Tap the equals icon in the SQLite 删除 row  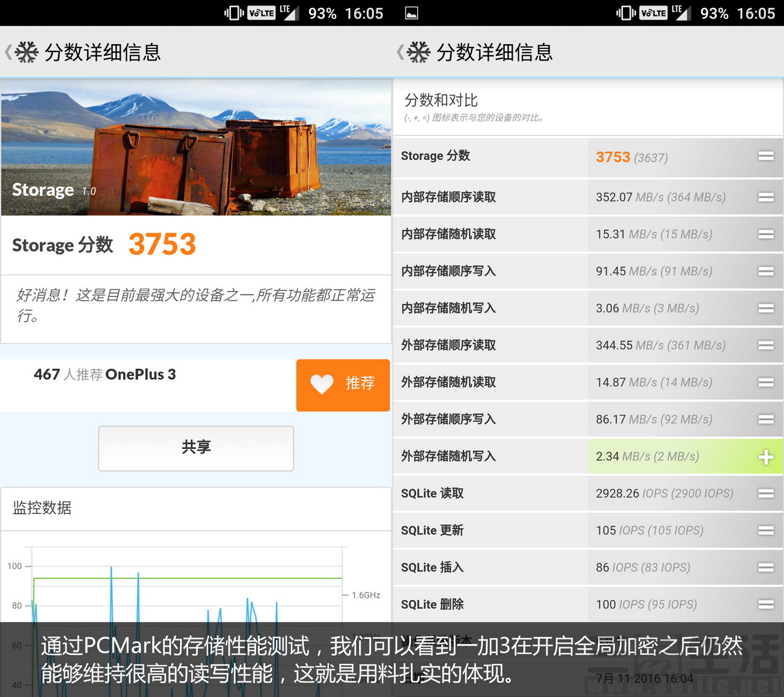[x=766, y=605]
